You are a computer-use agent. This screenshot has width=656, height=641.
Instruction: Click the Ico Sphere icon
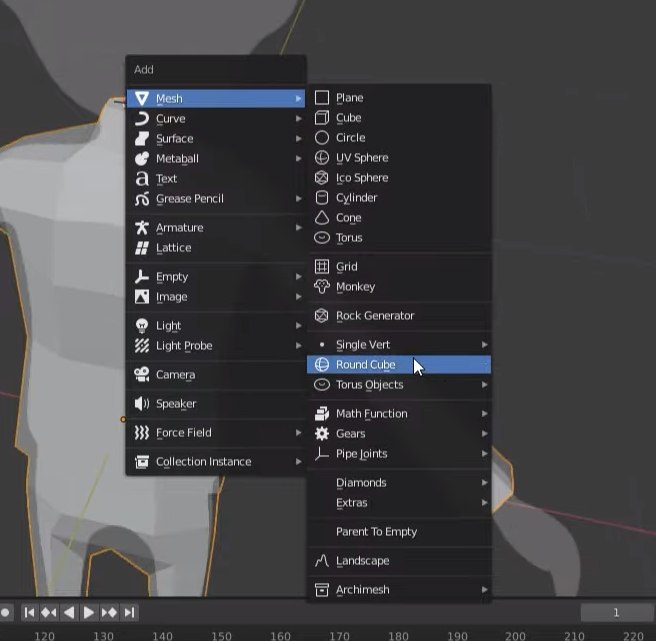click(322, 178)
